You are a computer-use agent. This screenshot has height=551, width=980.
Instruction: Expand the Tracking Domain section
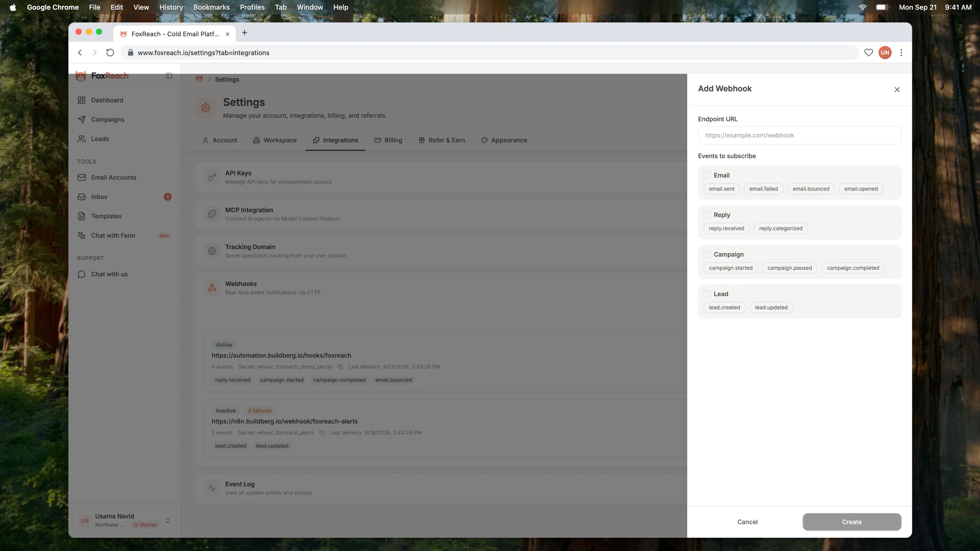(441, 251)
